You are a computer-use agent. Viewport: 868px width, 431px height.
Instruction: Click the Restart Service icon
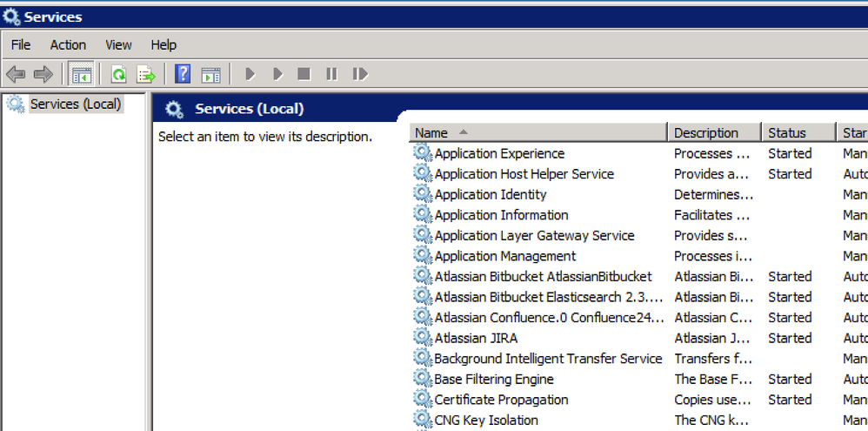pyautogui.click(x=360, y=74)
